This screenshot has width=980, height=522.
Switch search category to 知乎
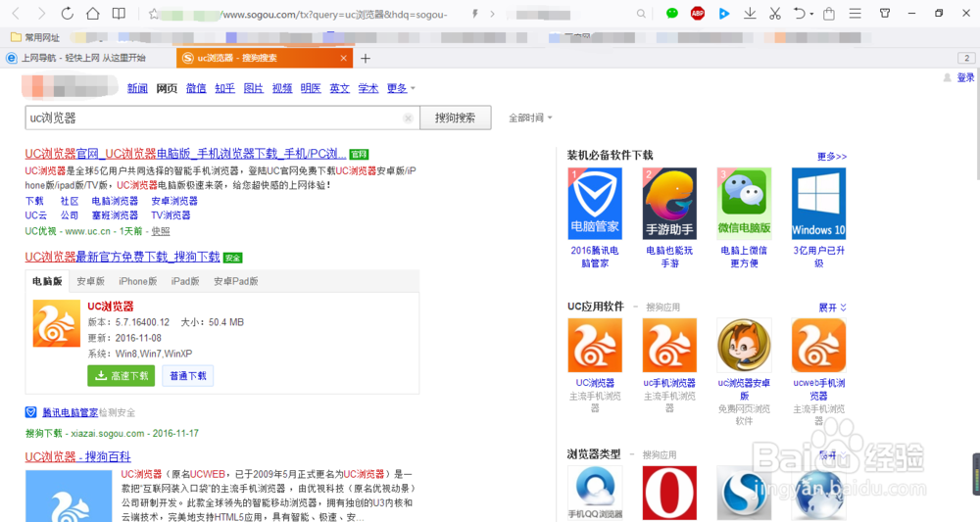(x=225, y=88)
